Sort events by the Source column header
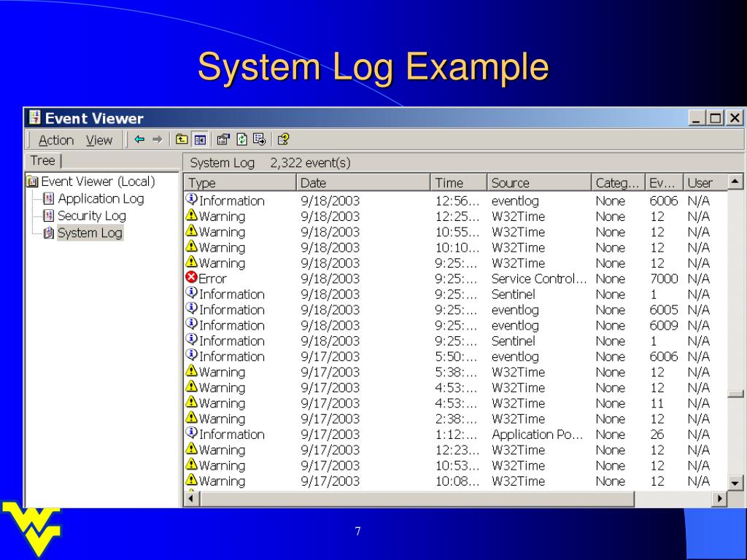The width and height of the screenshot is (747, 560). click(x=511, y=183)
